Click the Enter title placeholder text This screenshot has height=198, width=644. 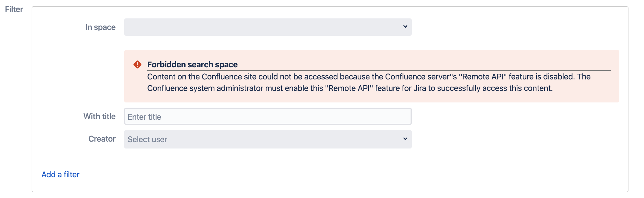144,117
